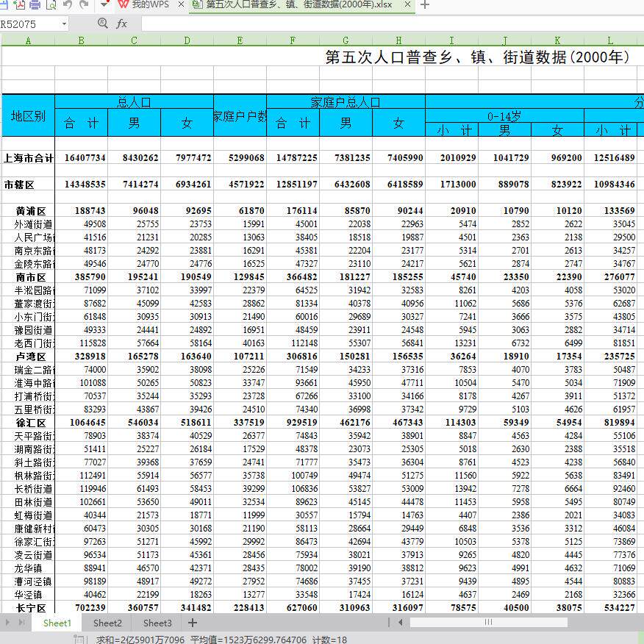Select the 我的WPS tab

(x=152, y=4)
